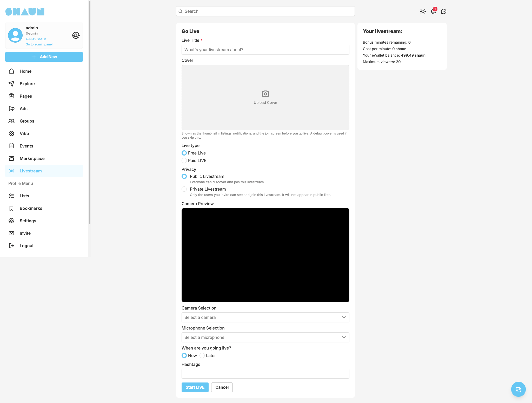Click the Settings gear icon
Image resolution: width=532 pixels, height=403 pixels.
11,221
